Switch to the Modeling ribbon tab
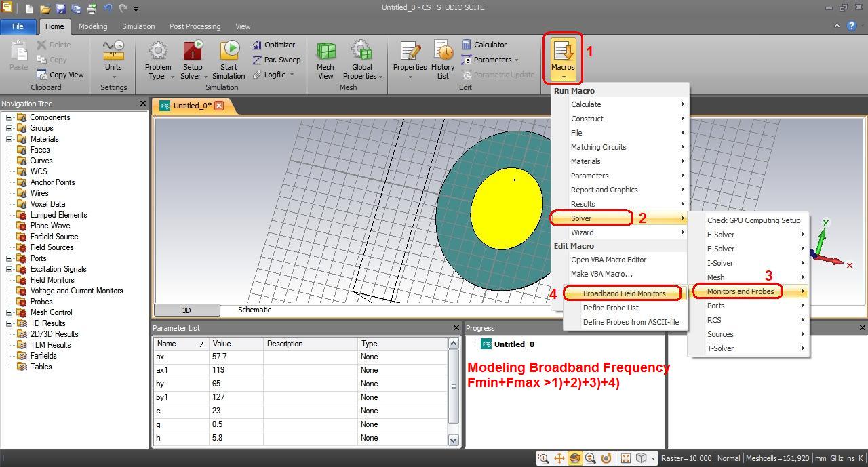This screenshot has height=467, width=868. 93,26
